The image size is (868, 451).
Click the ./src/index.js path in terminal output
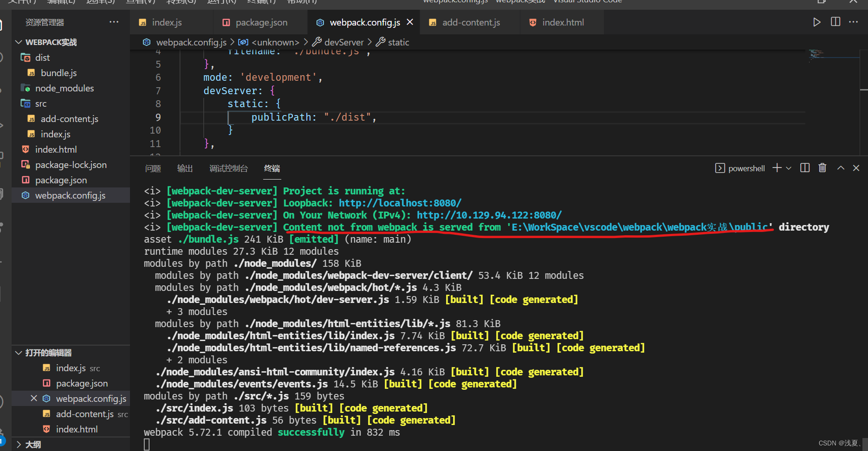coord(194,408)
